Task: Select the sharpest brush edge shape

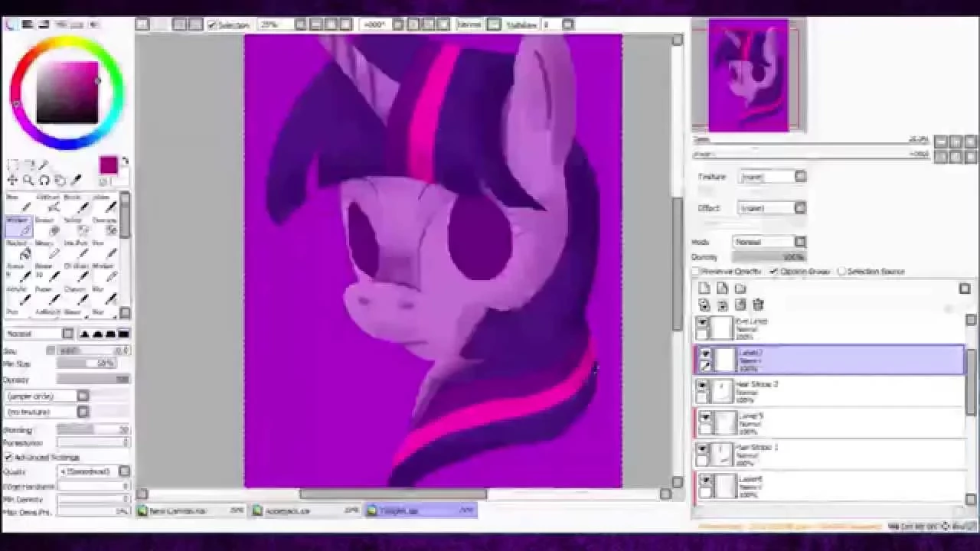Action: pyautogui.click(x=85, y=334)
